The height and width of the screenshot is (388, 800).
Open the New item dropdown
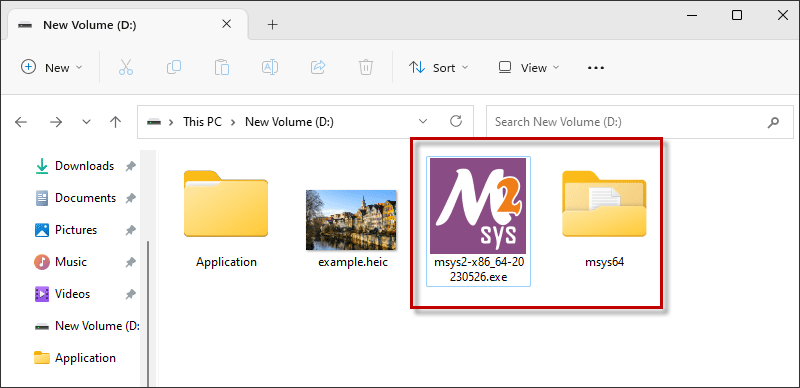point(51,67)
